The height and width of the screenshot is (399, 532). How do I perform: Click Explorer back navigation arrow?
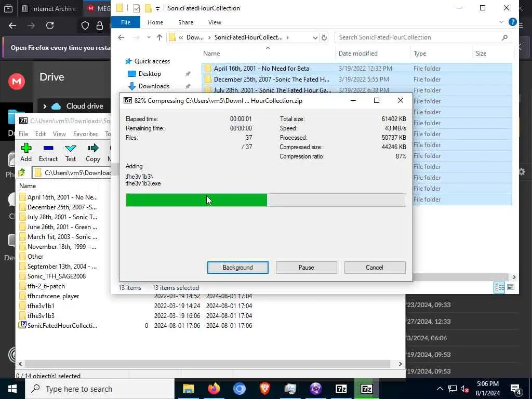tap(121, 37)
